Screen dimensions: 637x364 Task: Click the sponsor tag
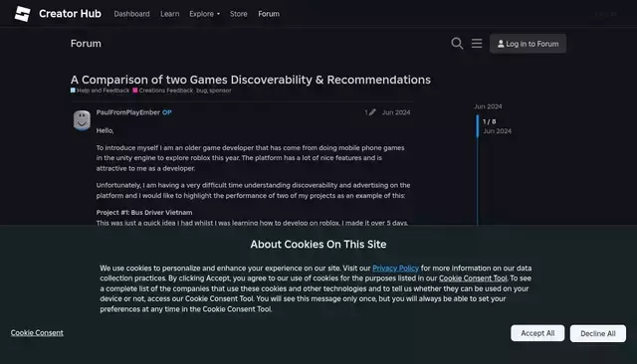point(220,91)
